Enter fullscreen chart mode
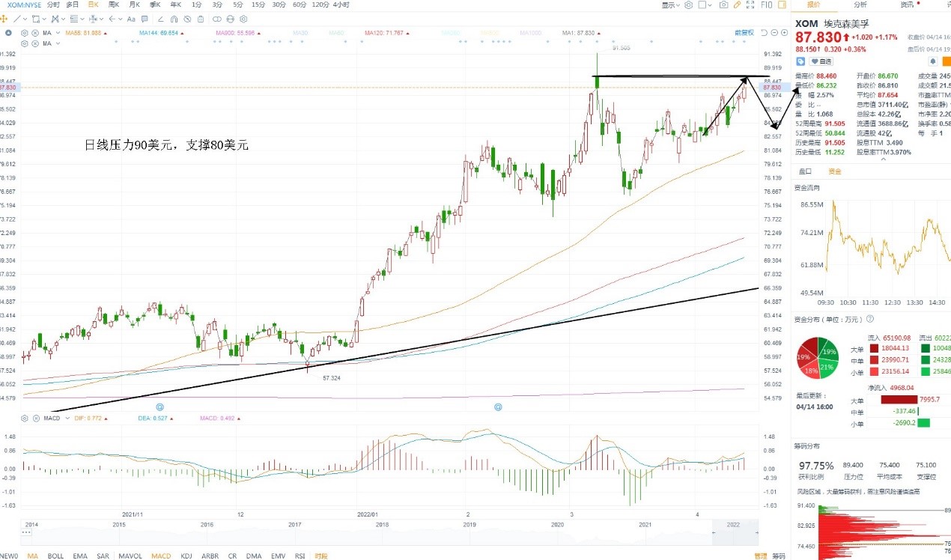The image size is (951, 560). coord(750,4)
